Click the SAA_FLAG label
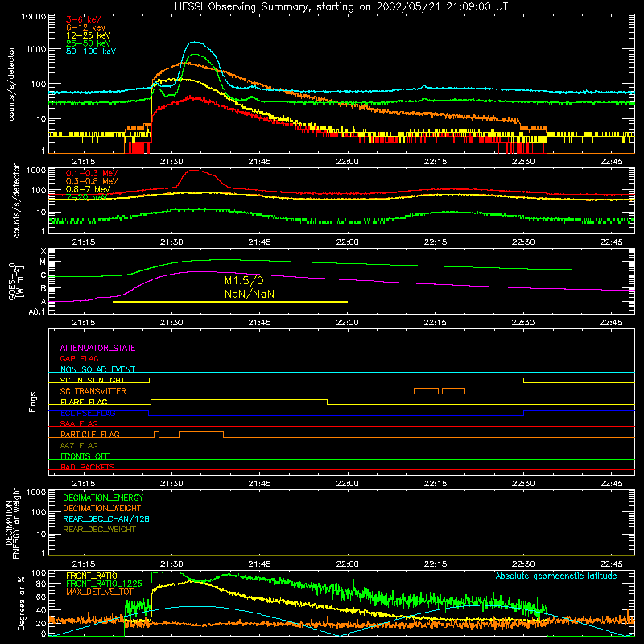The height and width of the screenshot is (644, 644). 79,423
